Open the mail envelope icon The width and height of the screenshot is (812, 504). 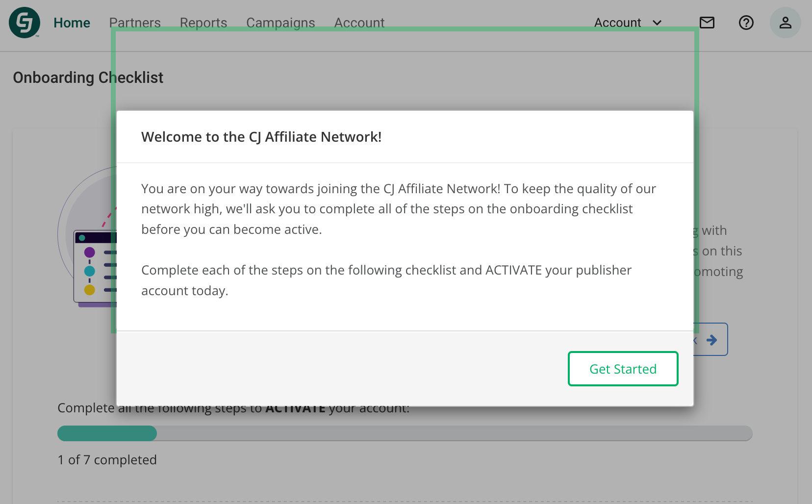click(x=707, y=23)
